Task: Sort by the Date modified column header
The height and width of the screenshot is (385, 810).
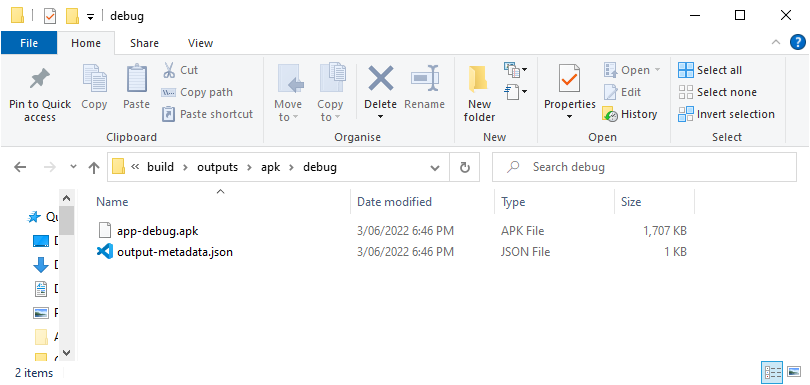Action: coord(395,202)
